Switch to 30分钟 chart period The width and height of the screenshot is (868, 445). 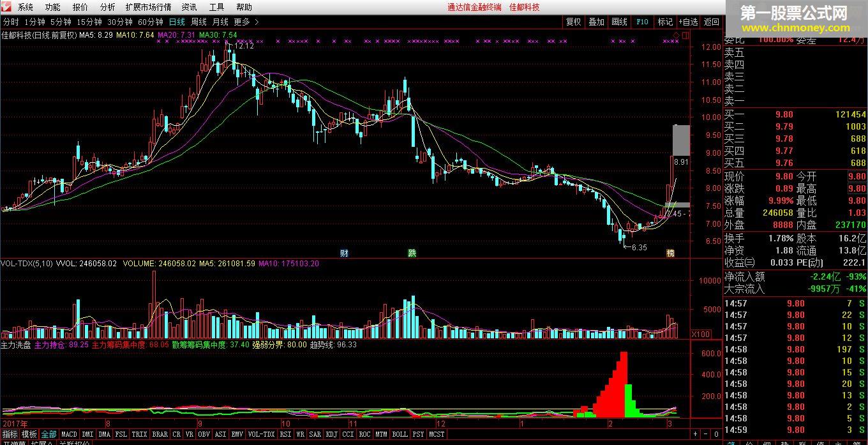(120, 22)
